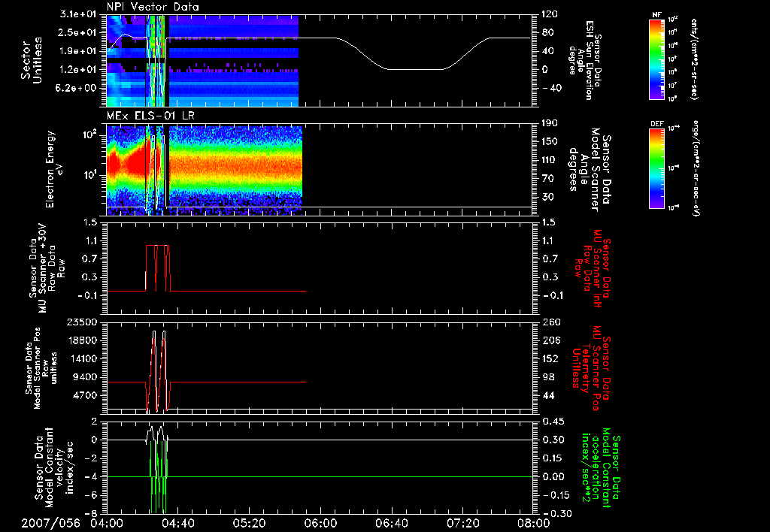Click the red 'MU Scanner Inh' axis title
The width and height of the screenshot is (770, 532).
click(592, 268)
